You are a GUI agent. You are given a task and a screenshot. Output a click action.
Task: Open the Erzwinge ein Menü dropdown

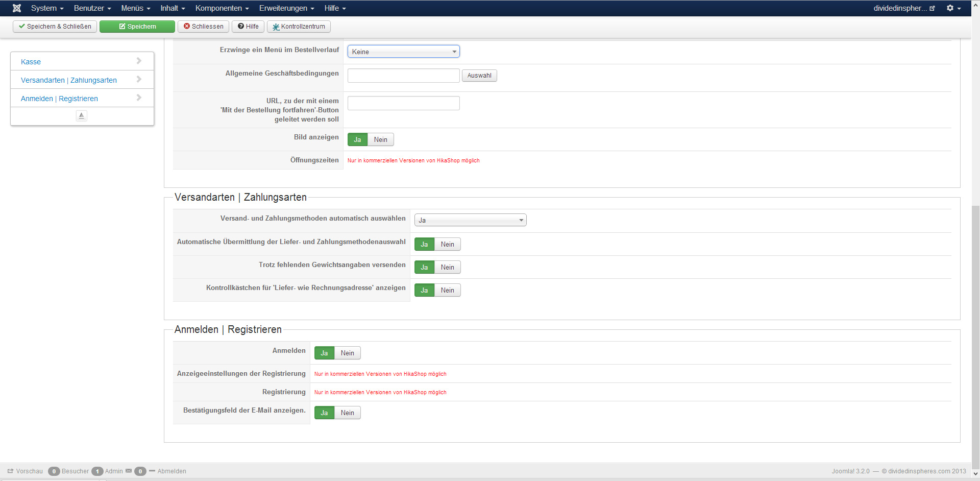(404, 52)
